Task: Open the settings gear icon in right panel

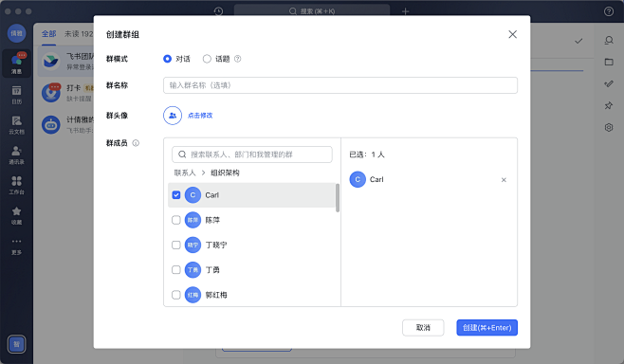Action: click(609, 127)
